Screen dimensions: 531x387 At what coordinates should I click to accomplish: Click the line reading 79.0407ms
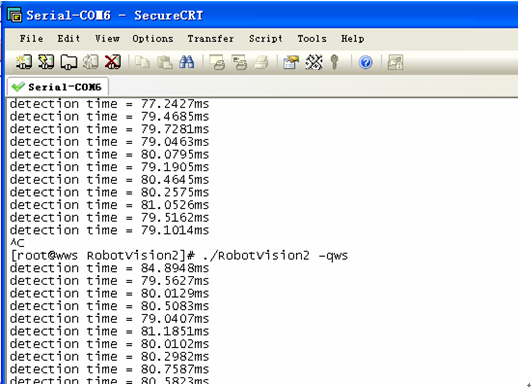[x=109, y=319]
